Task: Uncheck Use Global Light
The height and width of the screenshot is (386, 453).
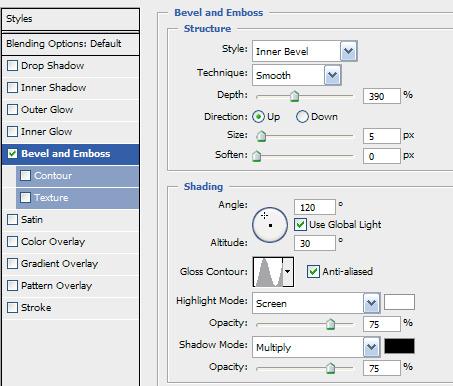Action: pos(300,225)
